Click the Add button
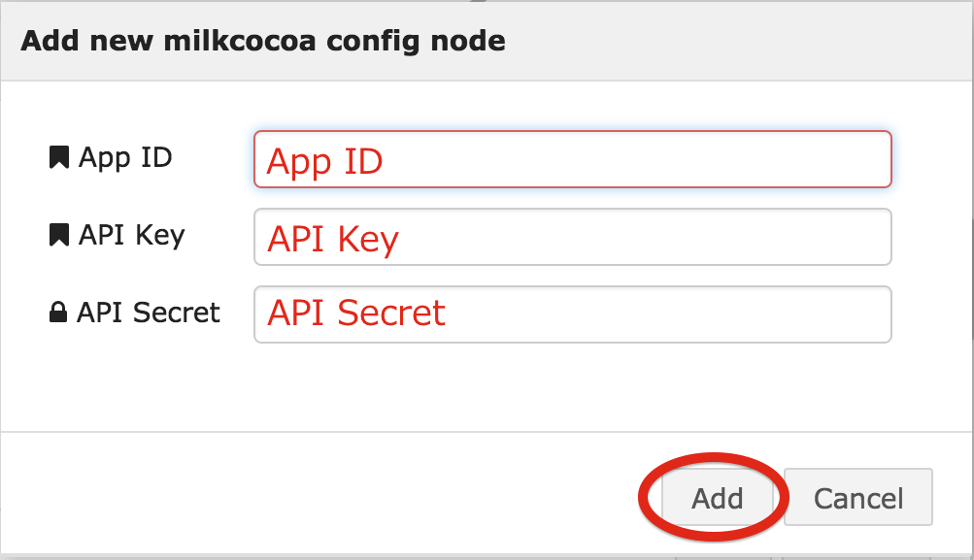This screenshot has width=974, height=560. click(718, 497)
